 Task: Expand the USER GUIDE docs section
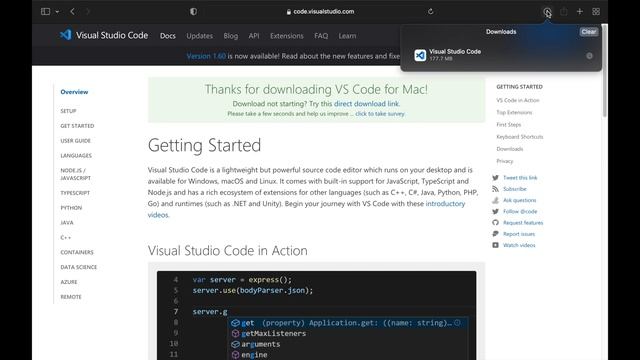[76, 141]
